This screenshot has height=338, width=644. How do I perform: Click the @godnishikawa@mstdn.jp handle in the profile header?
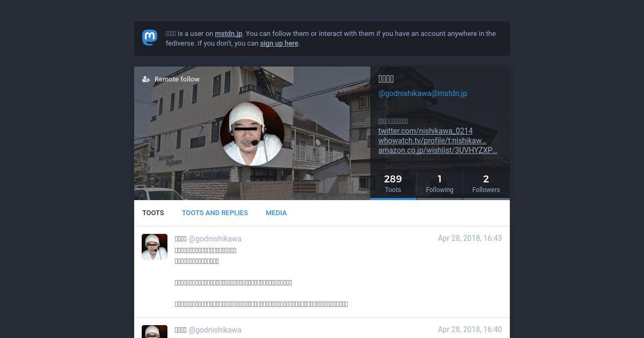[x=423, y=93]
